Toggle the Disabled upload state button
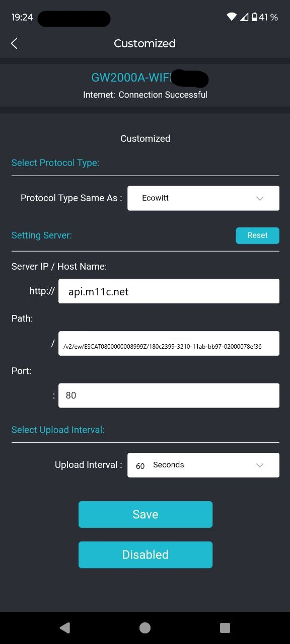Image resolution: width=290 pixels, height=644 pixels. [146, 554]
